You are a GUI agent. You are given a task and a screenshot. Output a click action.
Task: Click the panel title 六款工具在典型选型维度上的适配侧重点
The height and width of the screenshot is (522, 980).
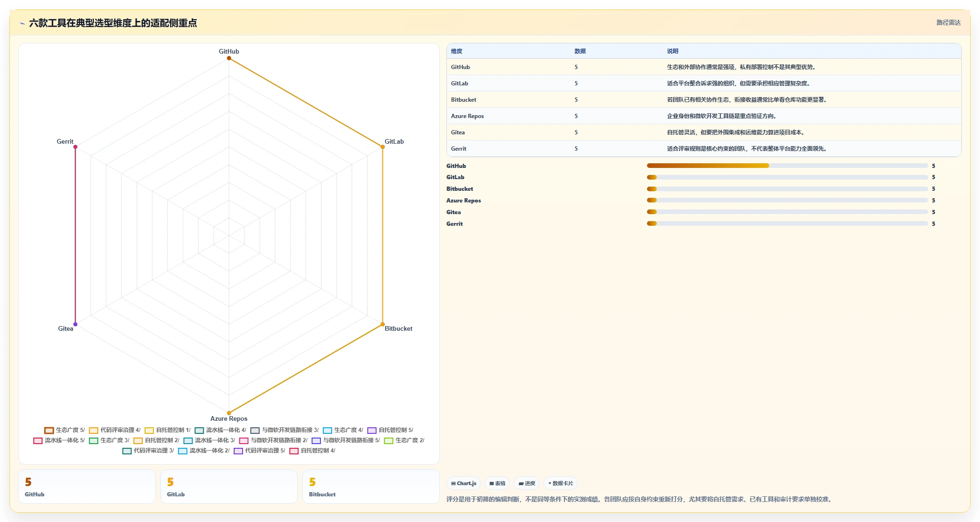(113, 23)
